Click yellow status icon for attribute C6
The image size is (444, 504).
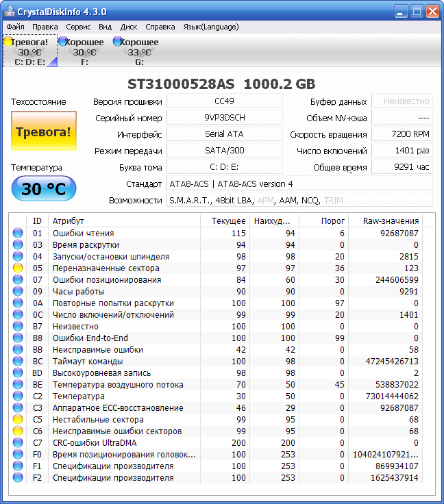coord(18,431)
